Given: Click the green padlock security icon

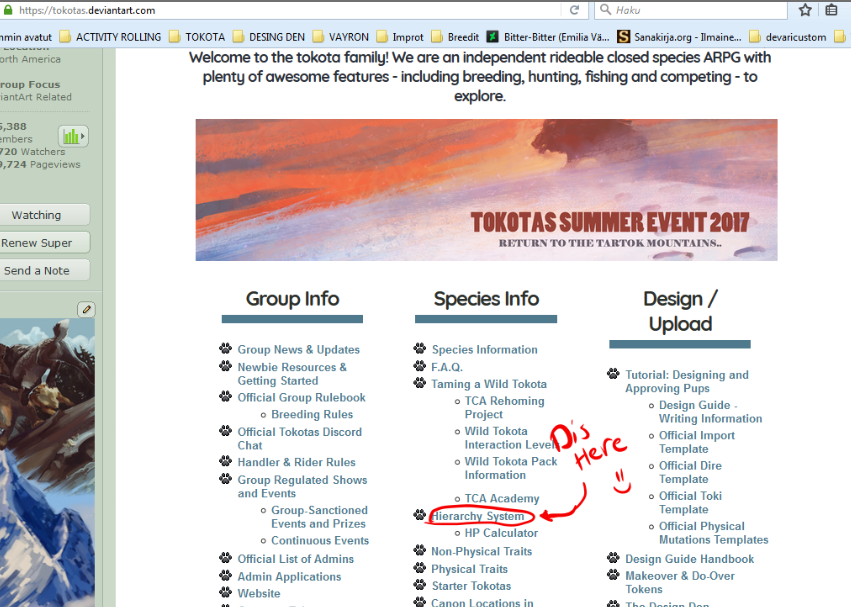Looking at the screenshot, I should 8,10.
